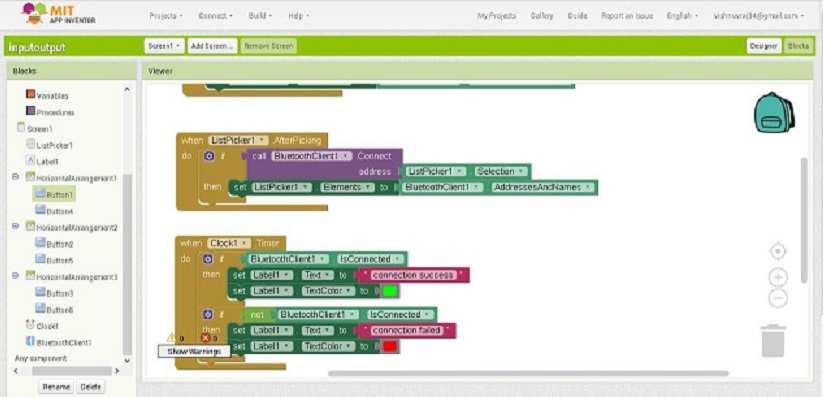
Task: Click the Show Warnings button
Action: pos(194,351)
